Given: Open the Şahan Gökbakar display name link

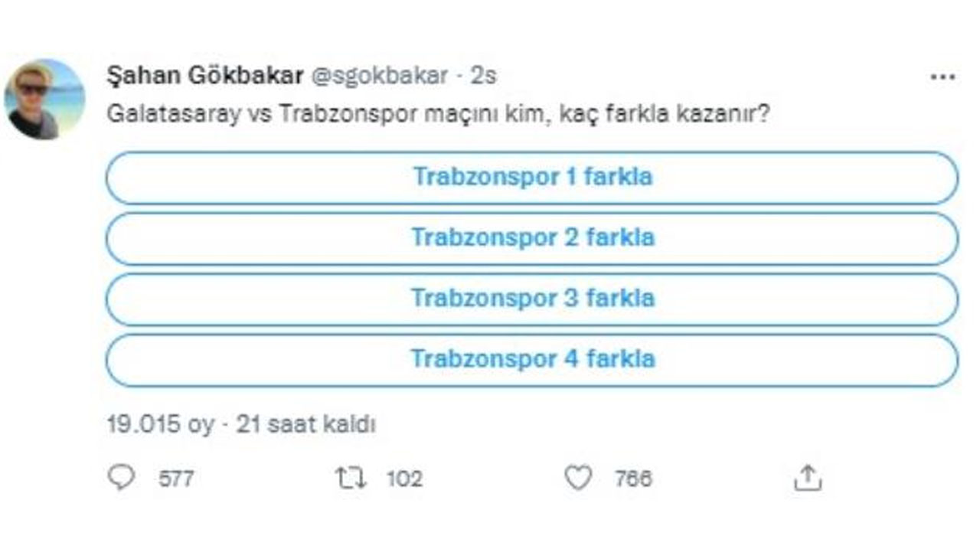Looking at the screenshot, I should tap(204, 76).
